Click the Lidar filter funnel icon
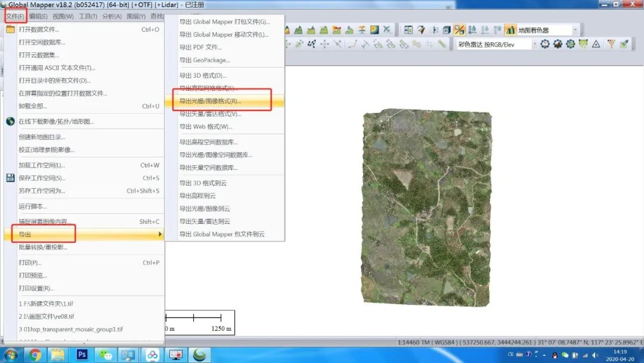Image resolution: width=644 pixels, height=363 pixels. click(x=611, y=42)
